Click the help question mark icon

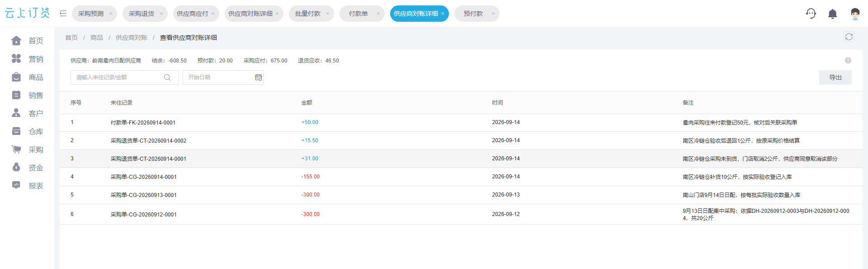848,61
